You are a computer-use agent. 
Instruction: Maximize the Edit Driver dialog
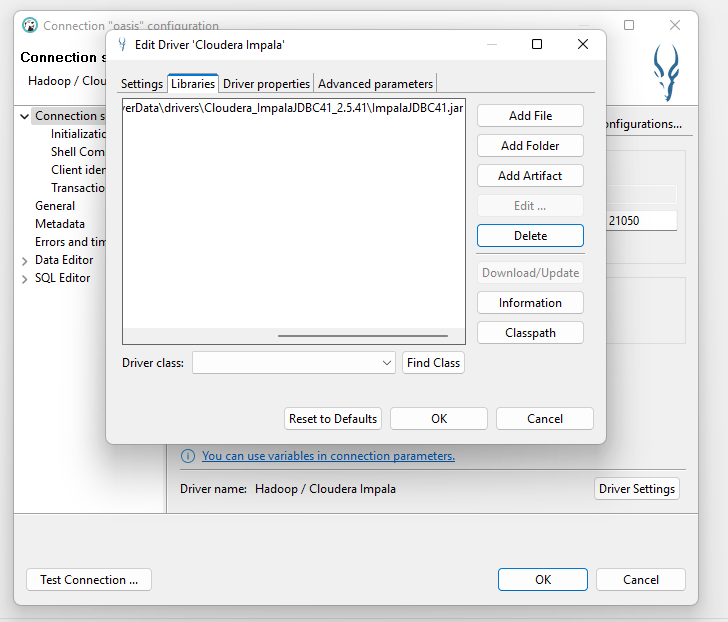point(537,44)
